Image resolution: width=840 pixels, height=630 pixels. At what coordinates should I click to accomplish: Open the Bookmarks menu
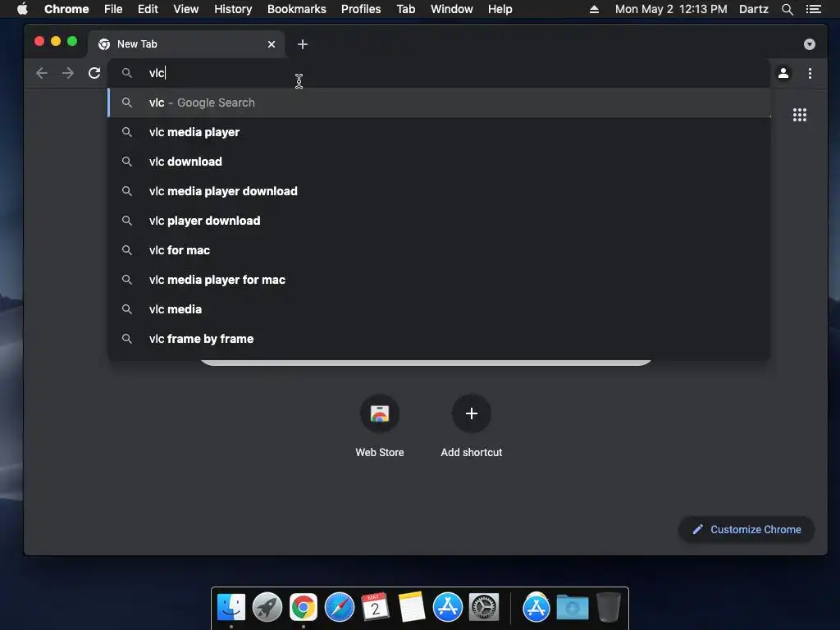pyautogui.click(x=297, y=9)
